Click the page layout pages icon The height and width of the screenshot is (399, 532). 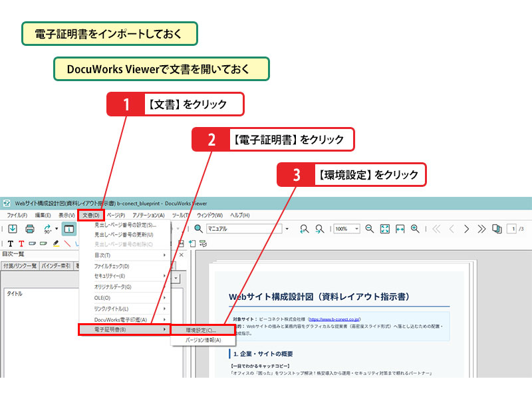[x=497, y=229]
